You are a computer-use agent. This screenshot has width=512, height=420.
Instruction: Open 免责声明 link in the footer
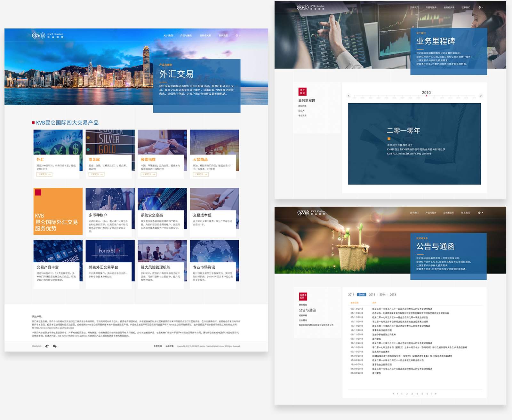(x=157, y=346)
